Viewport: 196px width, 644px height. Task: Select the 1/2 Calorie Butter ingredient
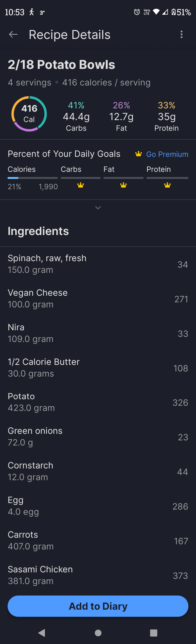pyautogui.click(x=98, y=368)
